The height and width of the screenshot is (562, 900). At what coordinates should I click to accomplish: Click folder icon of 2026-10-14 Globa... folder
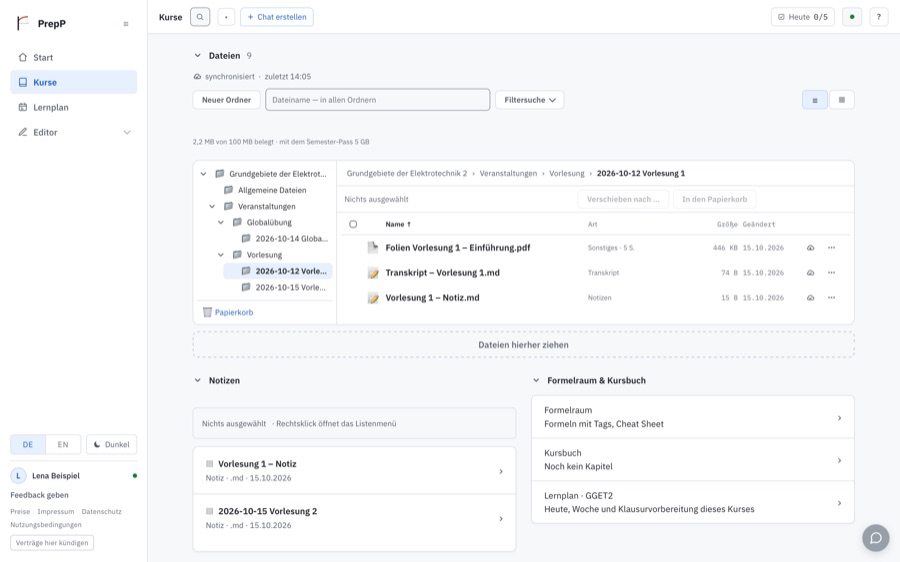coord(246,238)
